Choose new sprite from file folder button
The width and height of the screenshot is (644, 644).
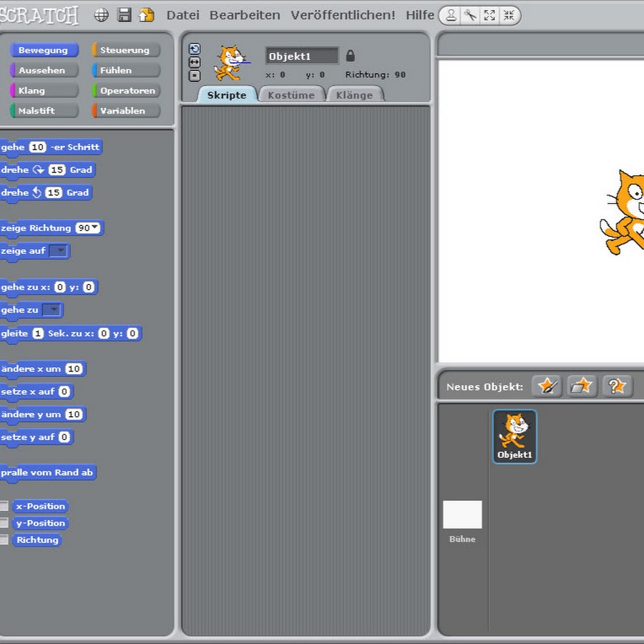[x=582, y=386]
